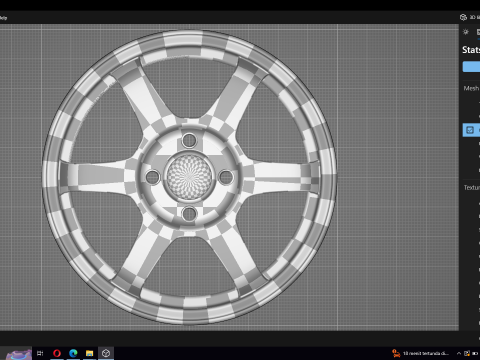Launch Microsoft Edge from taskbar
The image size is (480, 360).
pos(73,353)
